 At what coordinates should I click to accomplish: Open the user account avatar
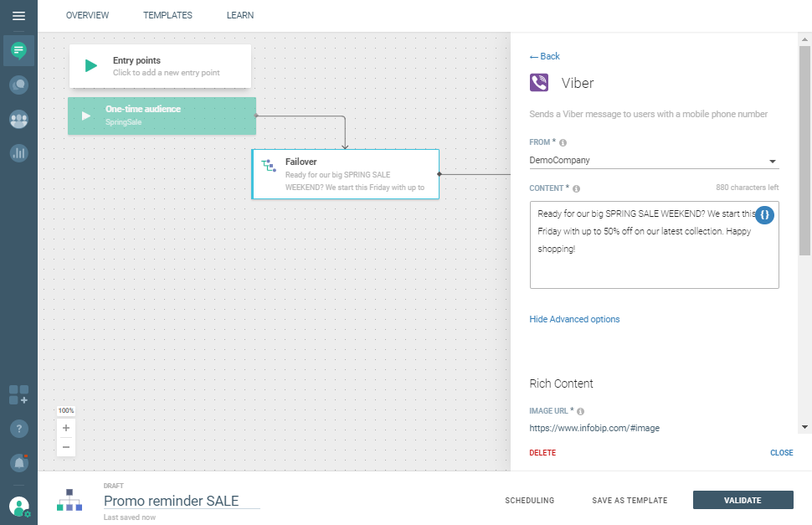(18, 507)
